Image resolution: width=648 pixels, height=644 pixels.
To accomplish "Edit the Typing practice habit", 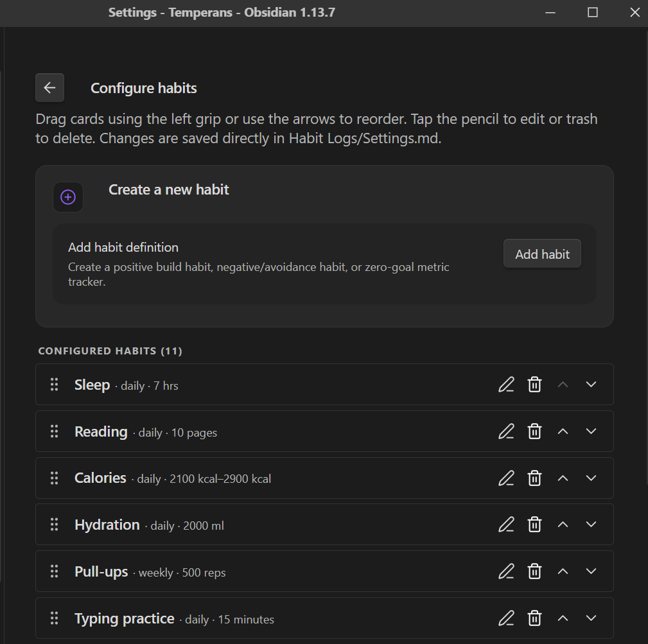I will pos(506,618).
